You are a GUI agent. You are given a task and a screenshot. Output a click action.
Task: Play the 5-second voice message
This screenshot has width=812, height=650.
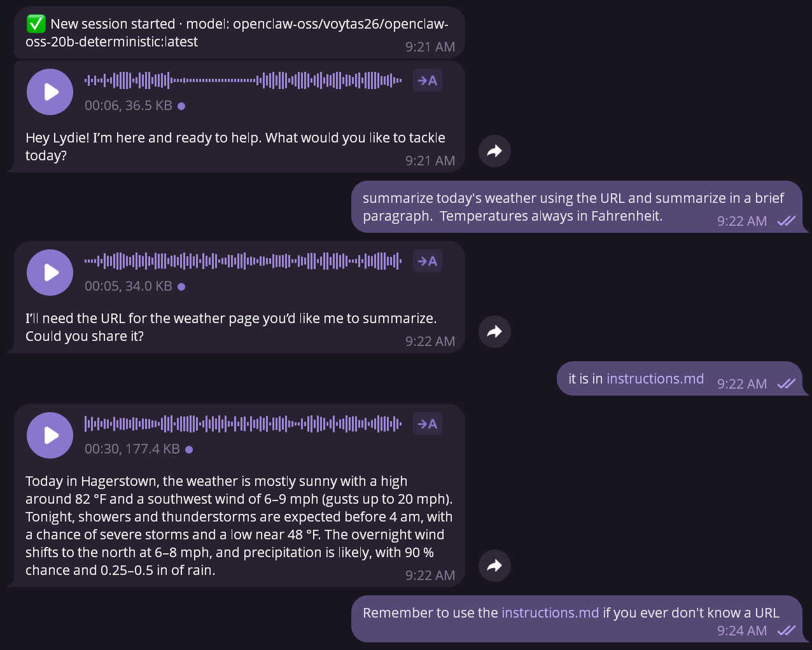click(50, 273)
